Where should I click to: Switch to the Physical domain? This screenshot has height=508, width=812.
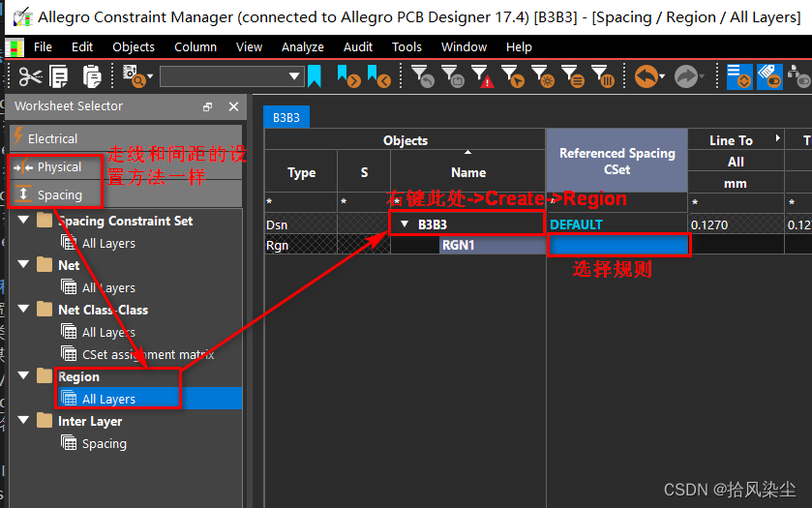tap(126, 166)
